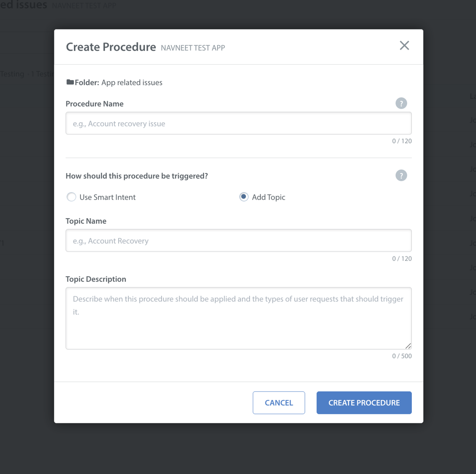Click the App related issues folder name
The image size is (476, 474).
(132, 83)
